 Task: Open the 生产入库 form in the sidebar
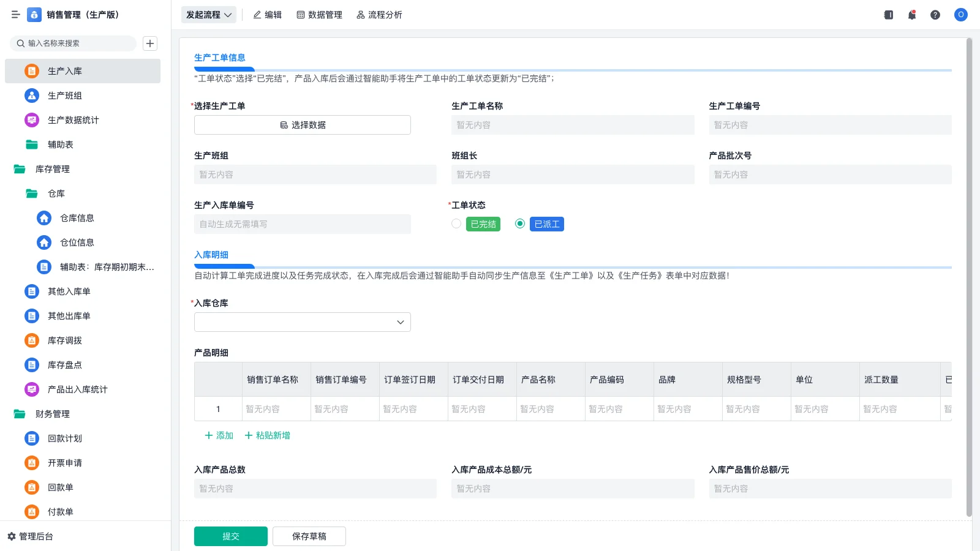64,71
